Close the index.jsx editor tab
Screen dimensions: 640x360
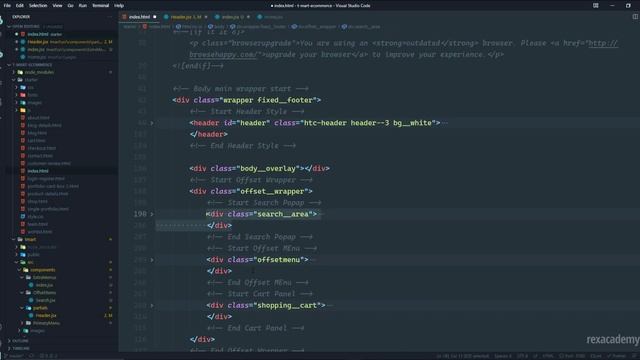pyautogui.click(x=248, y=17)
